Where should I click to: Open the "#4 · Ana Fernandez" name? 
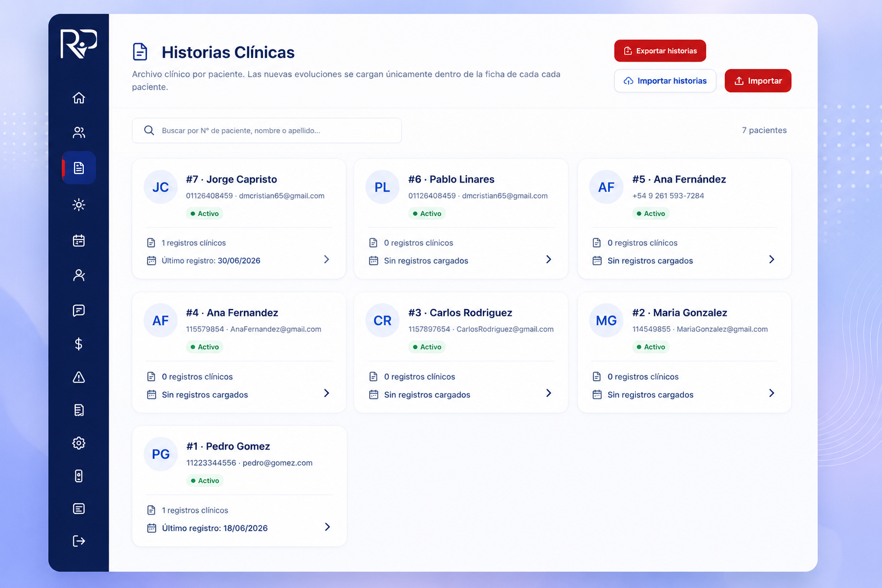232,313
